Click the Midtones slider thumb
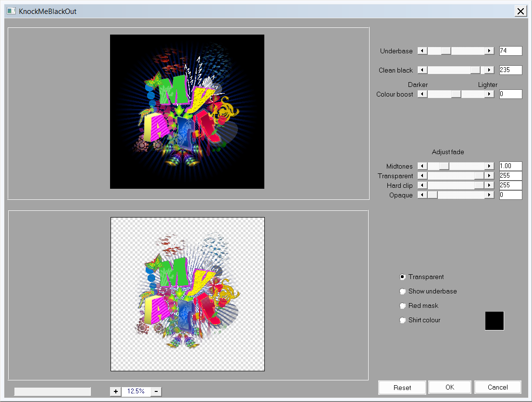The height and width of the screenshot is (402, 532). coord(444,166)
